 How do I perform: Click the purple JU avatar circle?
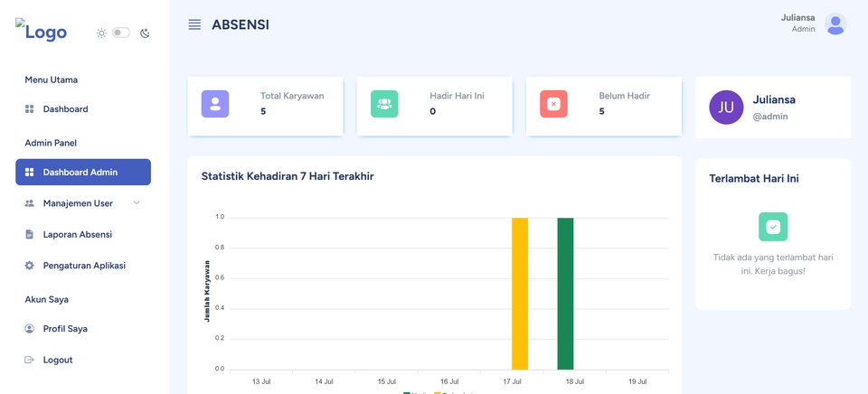pos(726,108)
